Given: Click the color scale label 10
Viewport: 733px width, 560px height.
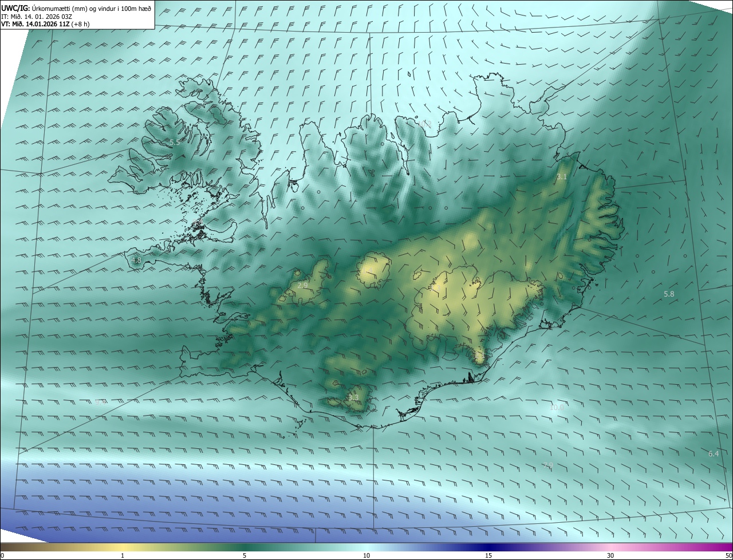Looking at the screenshot, I should (x=366, y=555).
